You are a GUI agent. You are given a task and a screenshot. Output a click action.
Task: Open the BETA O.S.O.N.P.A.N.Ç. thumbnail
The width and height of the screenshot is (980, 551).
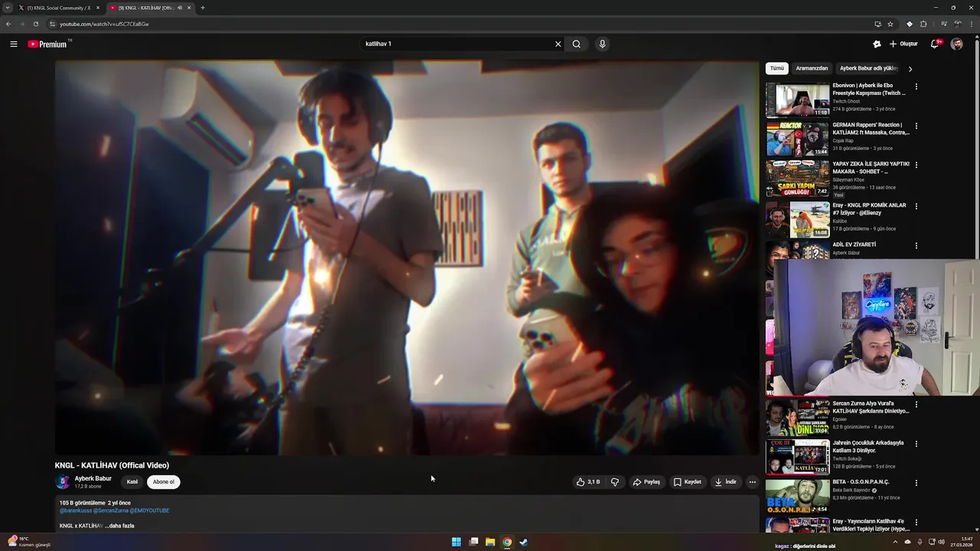click(x=798, y=496)
